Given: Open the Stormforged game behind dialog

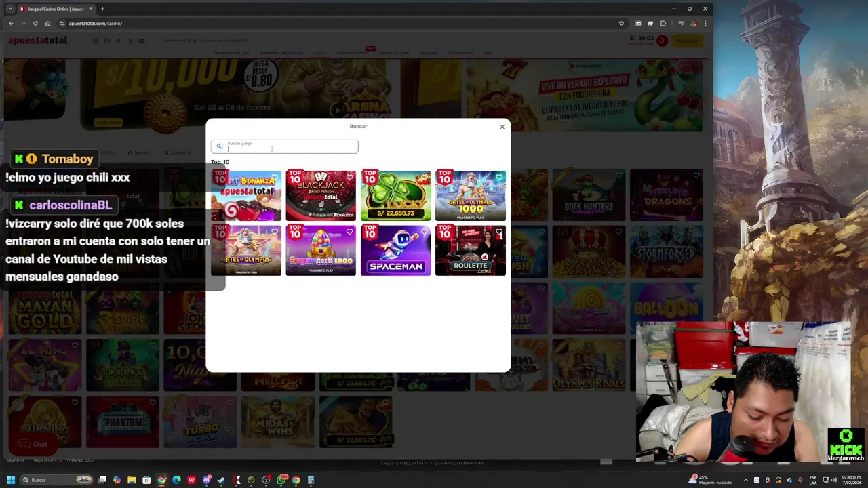Looking at the screenshot, I should 666,251.
